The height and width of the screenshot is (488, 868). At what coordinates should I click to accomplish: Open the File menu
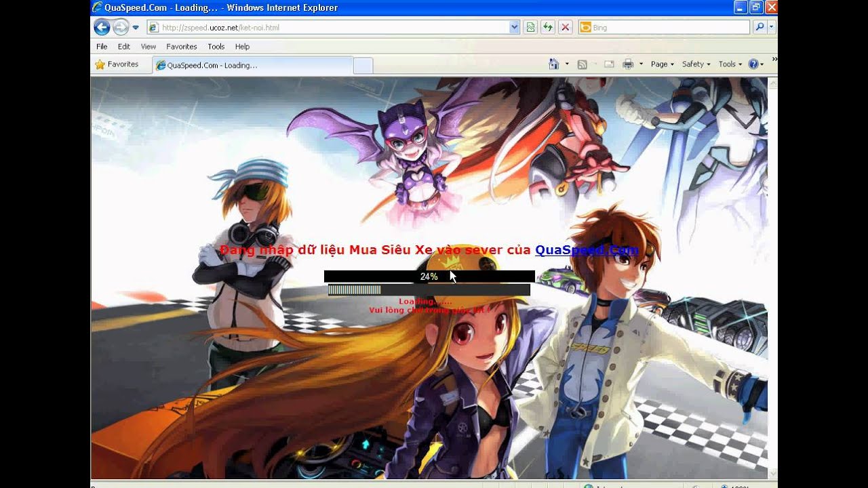coord(102,47)
